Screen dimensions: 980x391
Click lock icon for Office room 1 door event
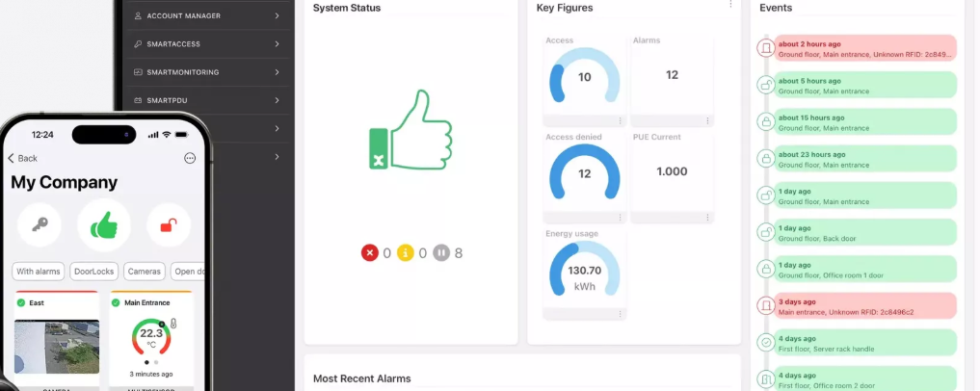pyautogui.click(x=766, y=270)
